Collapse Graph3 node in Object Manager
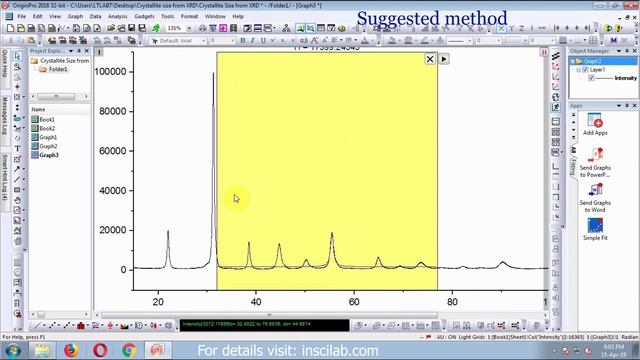The width and height of the screenshot is (640, 360). [573, 61]
